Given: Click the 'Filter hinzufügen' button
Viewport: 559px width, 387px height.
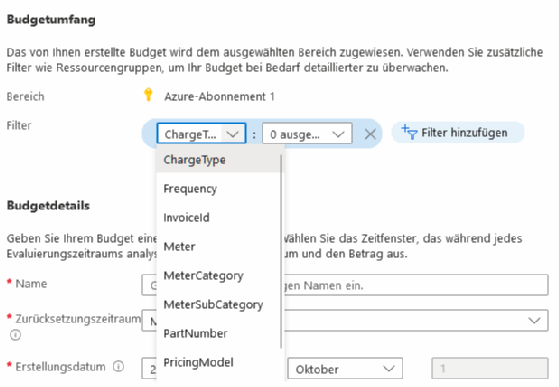Looking at the screenshot, I should pos(458,133).
